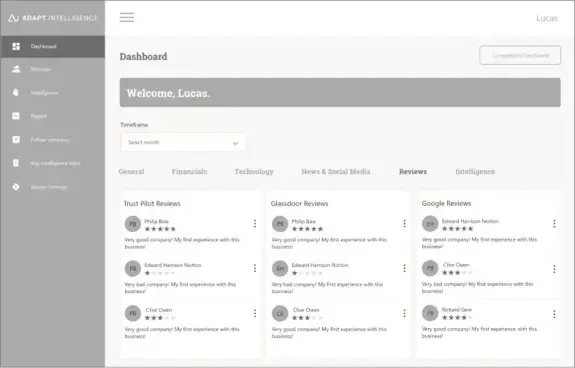Open kebab menu for Glassdoor Clive Owen review
Image resolution: width=575 pixels, height=368 pixels.
(x=404, y=313)
